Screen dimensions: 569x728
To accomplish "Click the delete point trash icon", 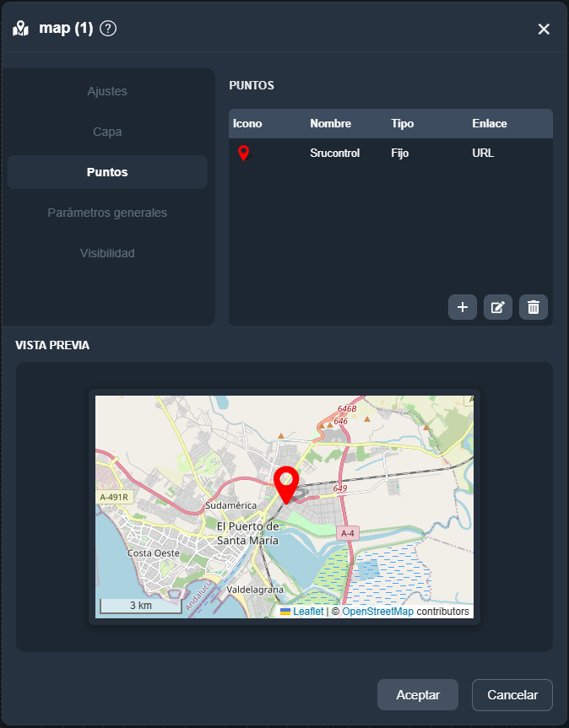I will coord(534,307).
